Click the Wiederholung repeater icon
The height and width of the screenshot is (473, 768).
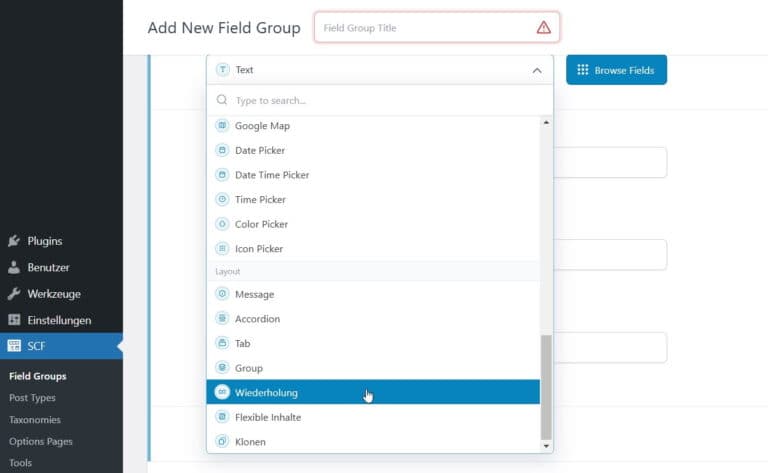[222, 392]
